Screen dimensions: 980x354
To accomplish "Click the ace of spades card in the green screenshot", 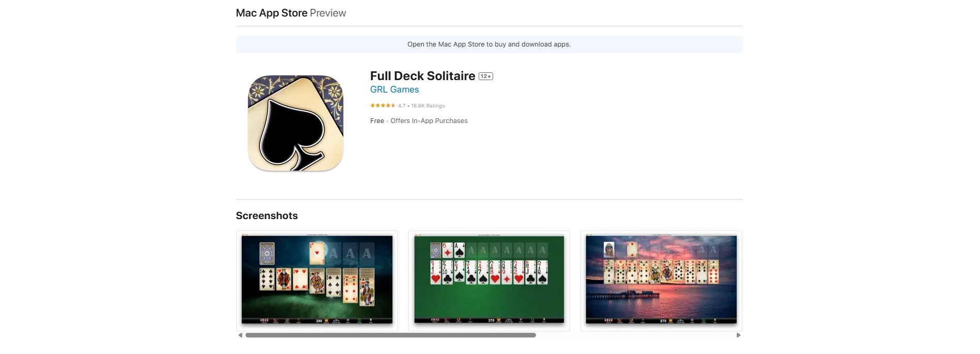I will pos(459,250).
